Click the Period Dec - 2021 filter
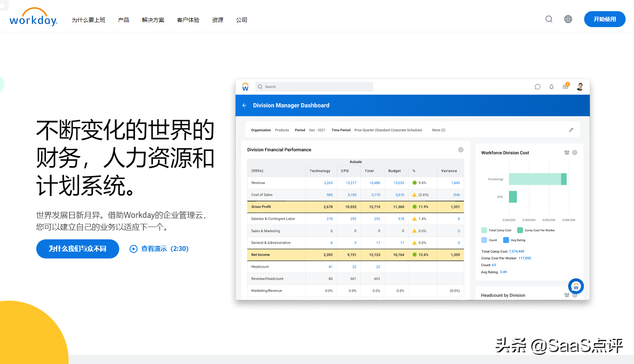This screenshot has width=634, height=364. tap(310, 130)
